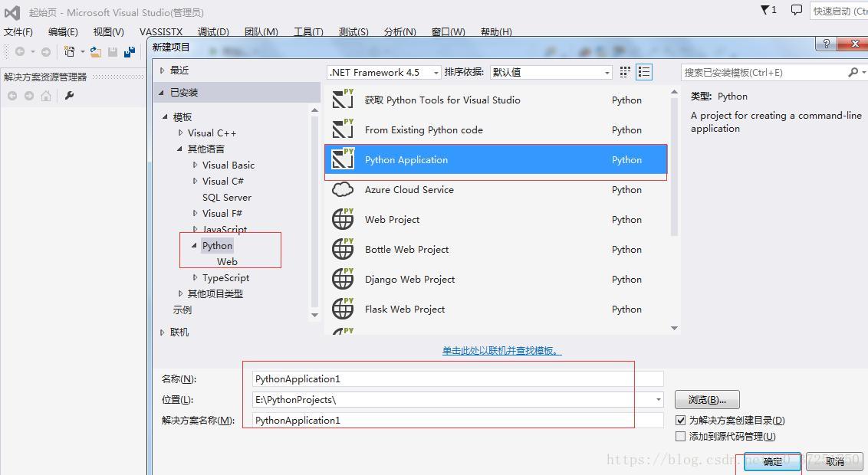Viewport: 868px width, 475px height.
Task: Click Solution Explorer home icon
Action: 46,96
